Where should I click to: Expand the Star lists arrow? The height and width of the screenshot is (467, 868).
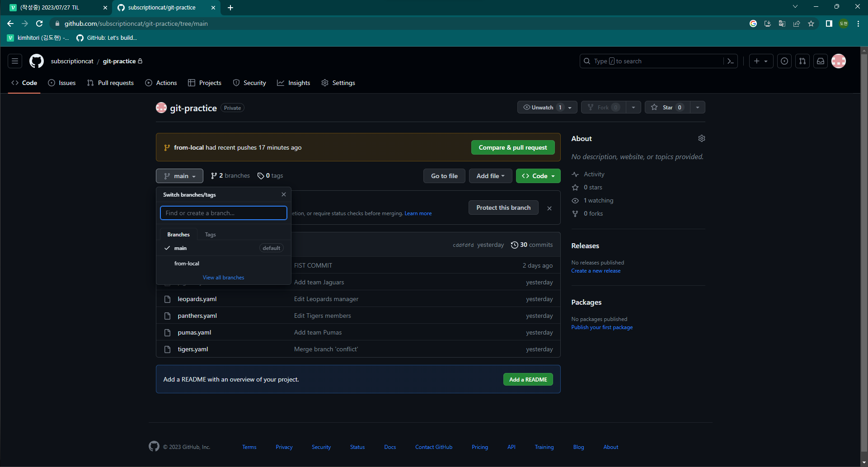[698, 107]
